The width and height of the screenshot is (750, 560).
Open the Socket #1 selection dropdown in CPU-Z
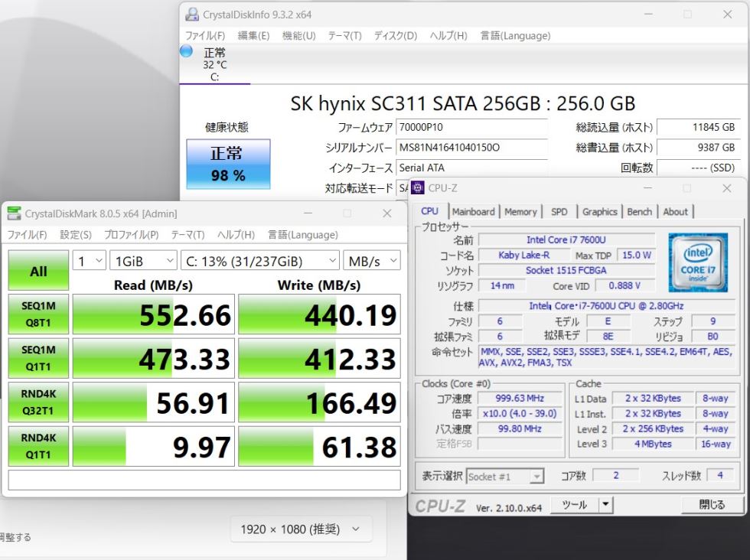pos(504,477)
